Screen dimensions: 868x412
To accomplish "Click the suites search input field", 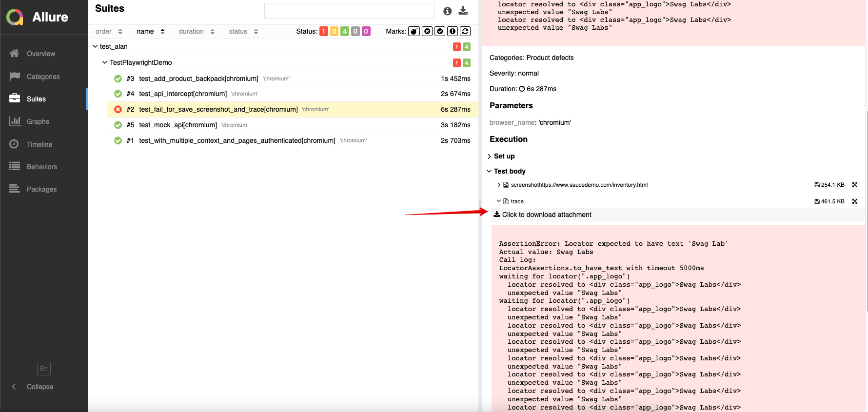I will [349, 11].
